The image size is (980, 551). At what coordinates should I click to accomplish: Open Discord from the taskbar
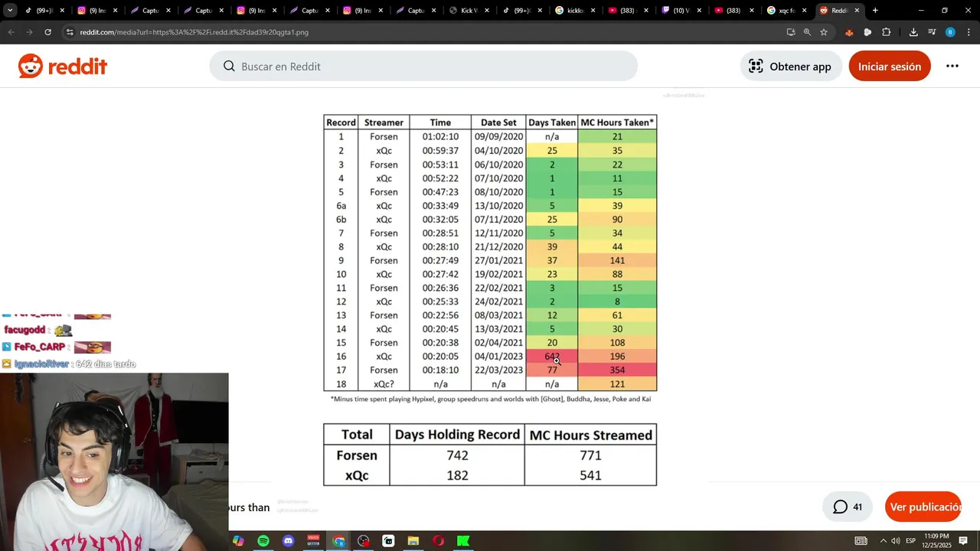pos(288,541)
